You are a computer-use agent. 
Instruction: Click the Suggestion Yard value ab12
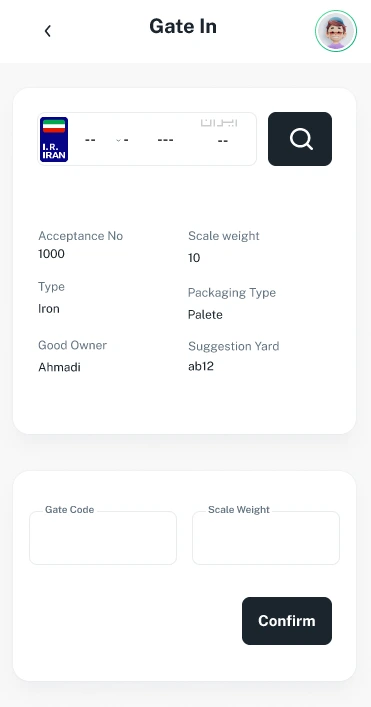pyautogui.click(x=201, y=366)
